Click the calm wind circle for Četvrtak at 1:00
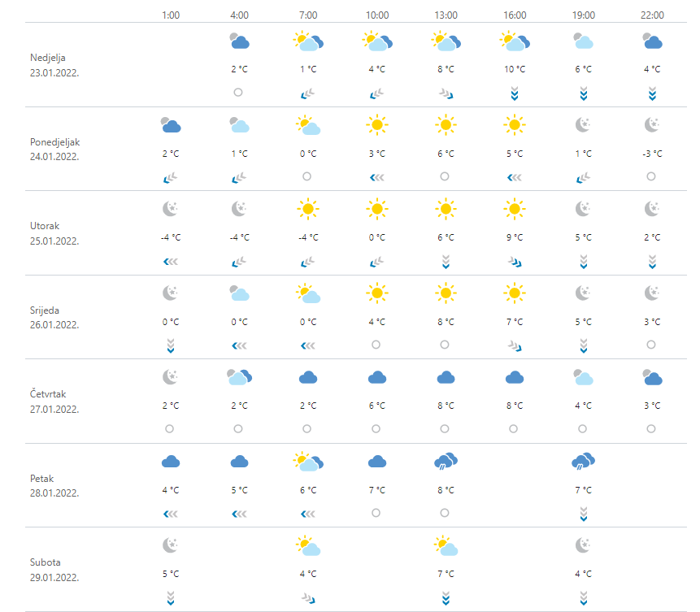The image size is (700, 612). pyautogui.click(x=170, y=428)
